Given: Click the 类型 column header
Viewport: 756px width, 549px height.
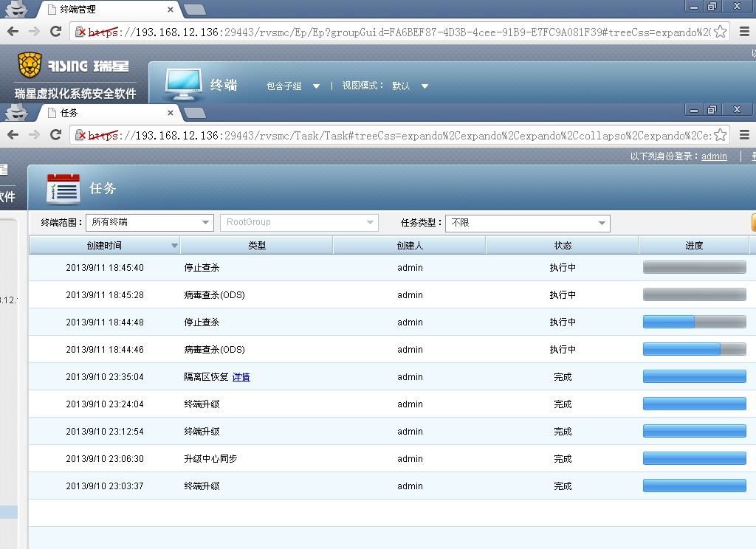Looking at the screenshot, I should [x=256, y=245].
